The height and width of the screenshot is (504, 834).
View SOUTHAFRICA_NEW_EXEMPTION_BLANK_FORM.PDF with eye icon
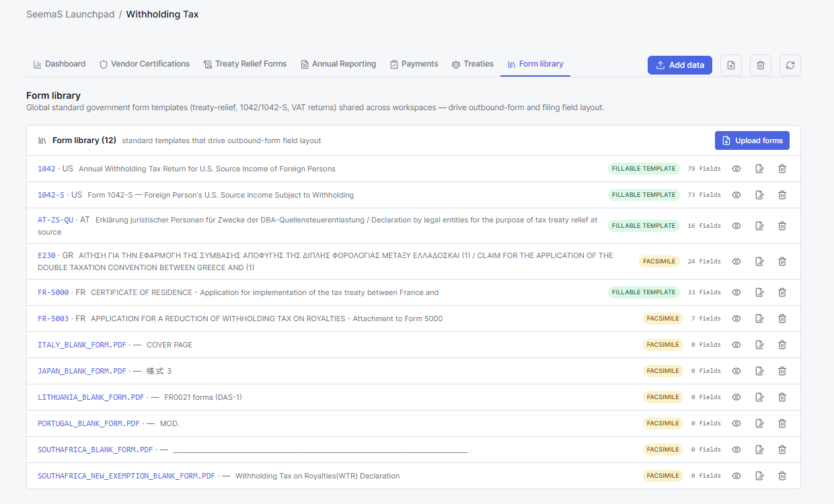pos(736,476)
